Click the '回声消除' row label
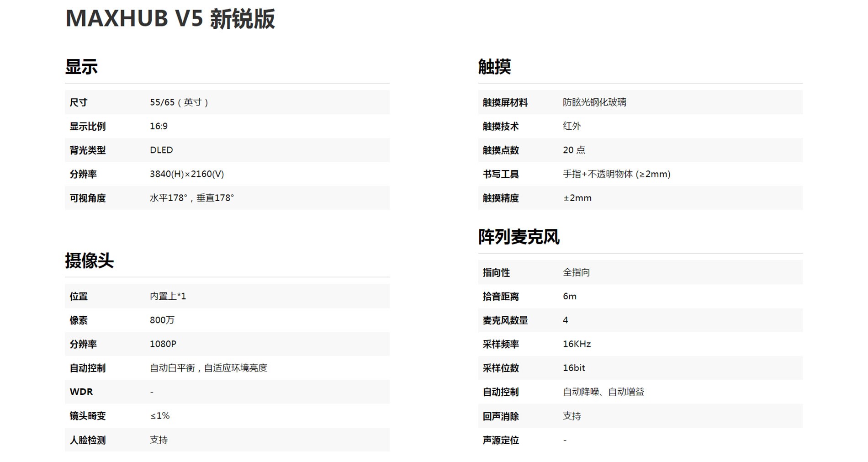This screenshot has width=868, height=462. (x=501, y=416)
